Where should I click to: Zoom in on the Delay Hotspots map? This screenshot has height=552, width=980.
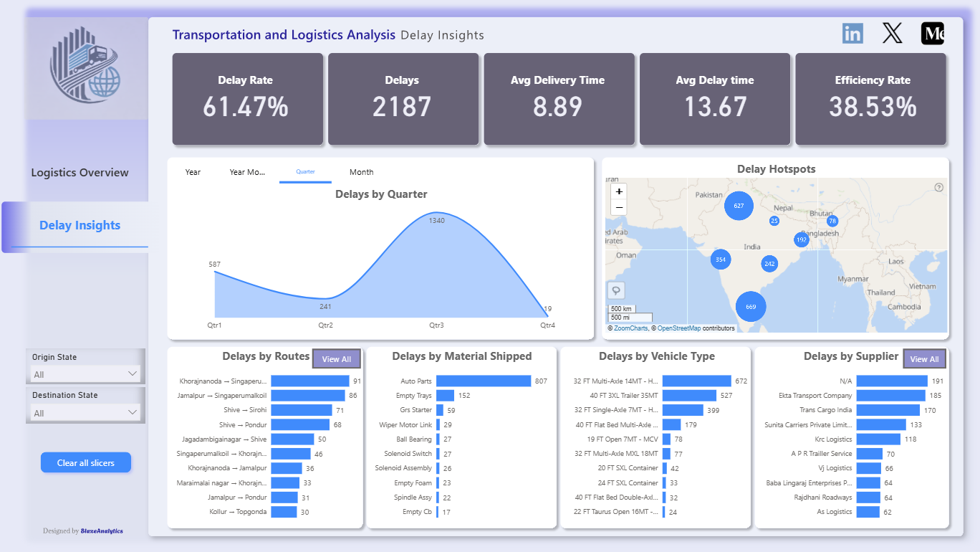(620, 191)
